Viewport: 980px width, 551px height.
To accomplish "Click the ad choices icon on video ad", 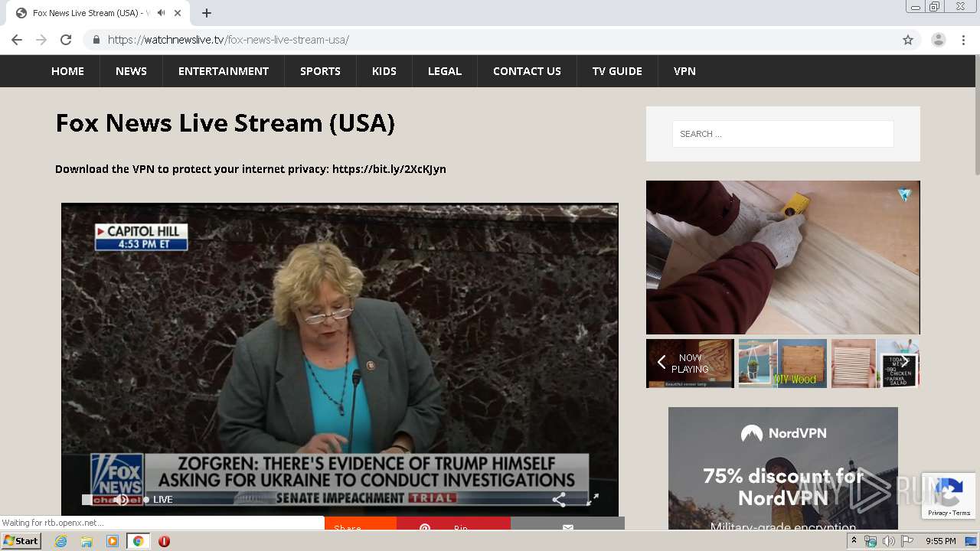I will coord(905,195).
